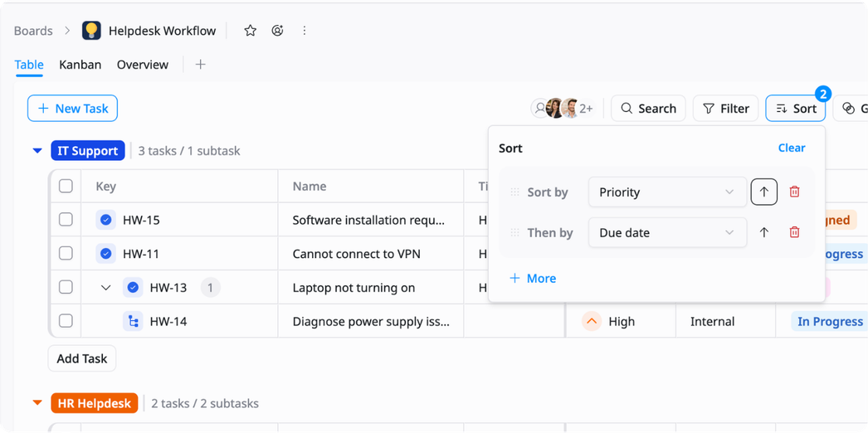Viewport: 868px width, 433px height.
Task: Click the task type icon for HW-15
Action: click(105, 220)
